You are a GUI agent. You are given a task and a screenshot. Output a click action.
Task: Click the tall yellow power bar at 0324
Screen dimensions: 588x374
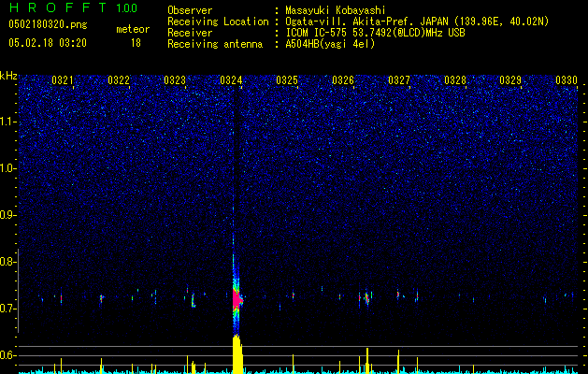tap(237, 354)
